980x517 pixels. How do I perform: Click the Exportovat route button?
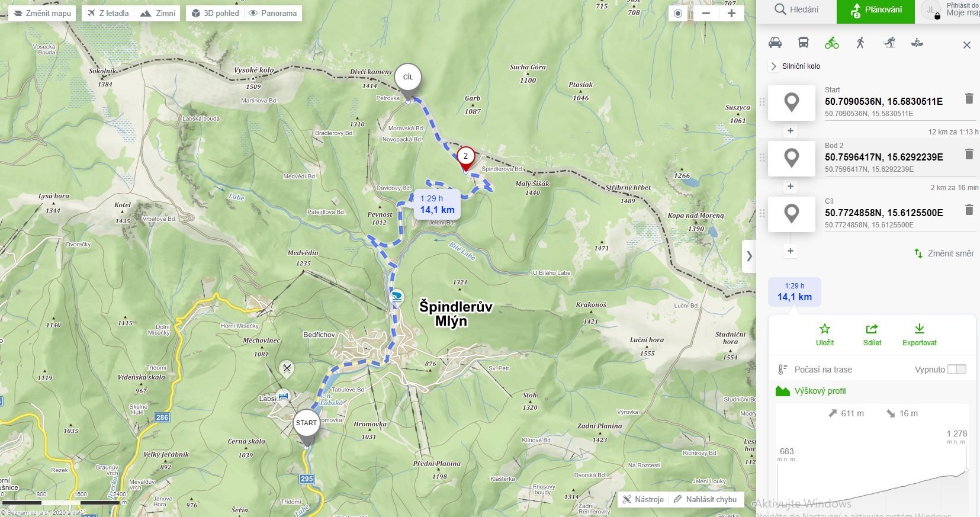coord(920,335)
